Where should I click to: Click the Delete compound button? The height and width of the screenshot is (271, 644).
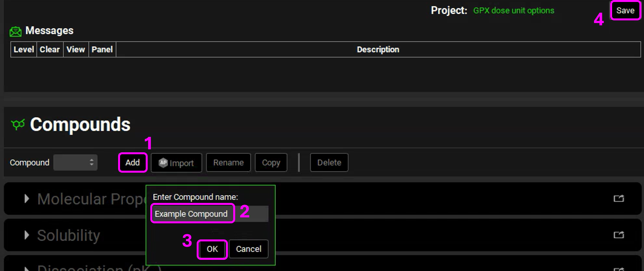click(x=329, y=162)
